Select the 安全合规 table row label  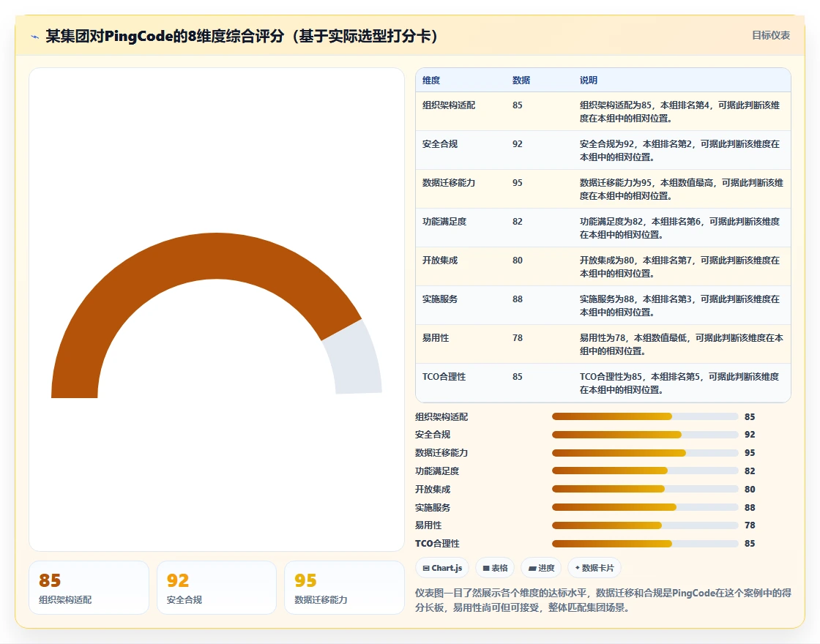[x=440, y=143]
